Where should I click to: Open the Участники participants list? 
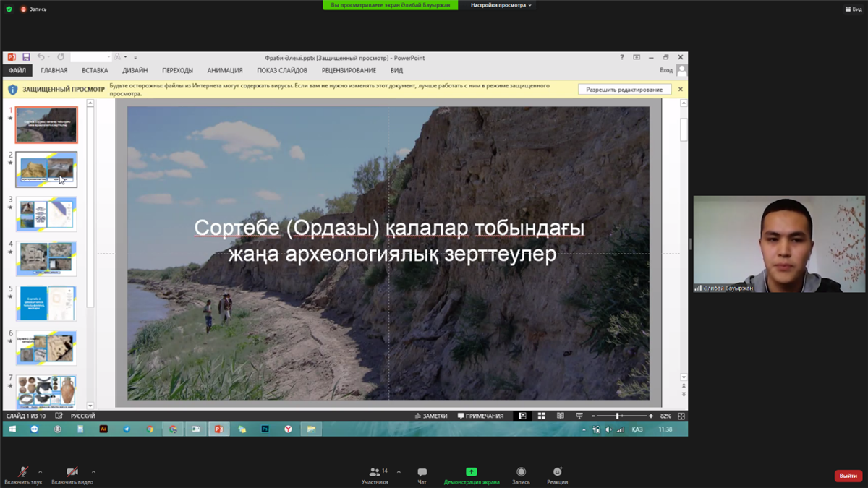[x=375, y=472]
